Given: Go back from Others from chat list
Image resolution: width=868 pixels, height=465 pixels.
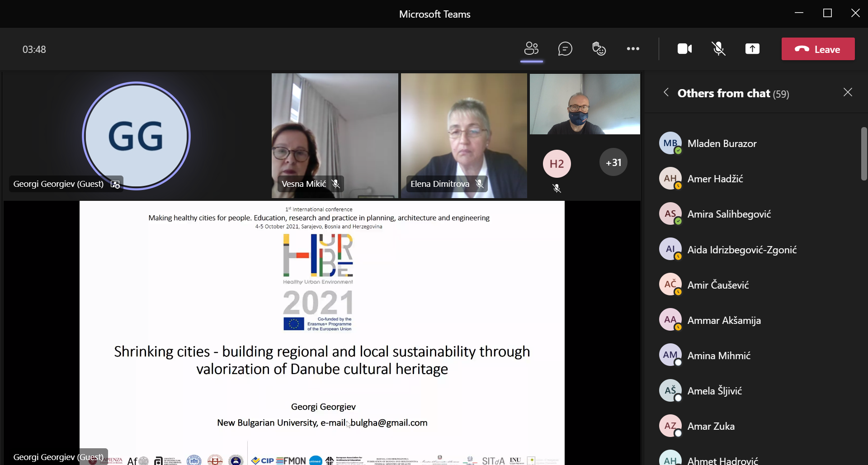Looking at the screenshot, I should pyautogui.click(x=666, y=93).
